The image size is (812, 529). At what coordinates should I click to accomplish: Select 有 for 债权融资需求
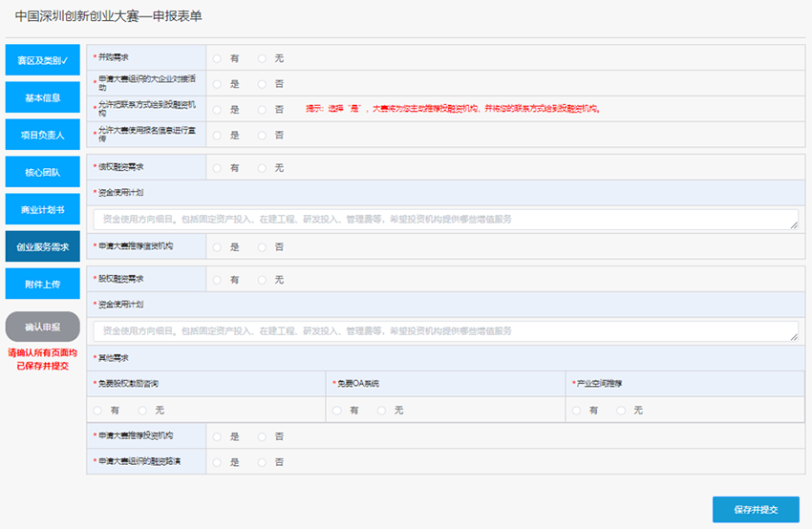pyautogui.click(x=217, y=168)
